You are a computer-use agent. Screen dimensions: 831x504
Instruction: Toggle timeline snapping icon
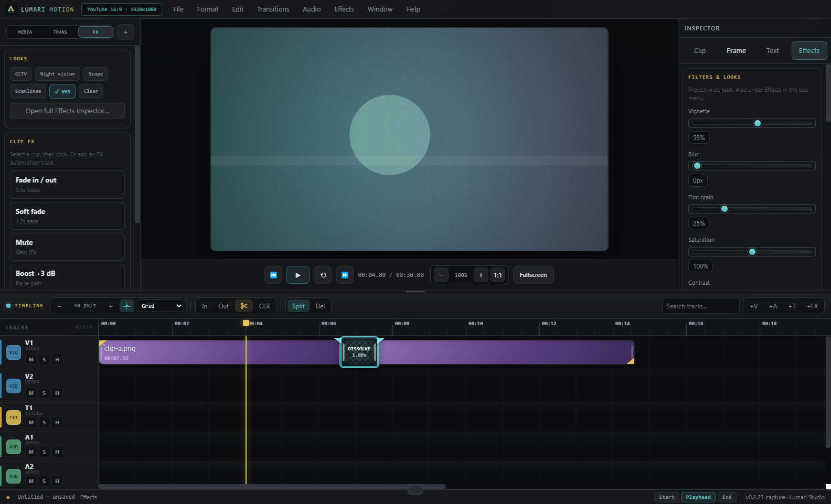tap(126, 306)
